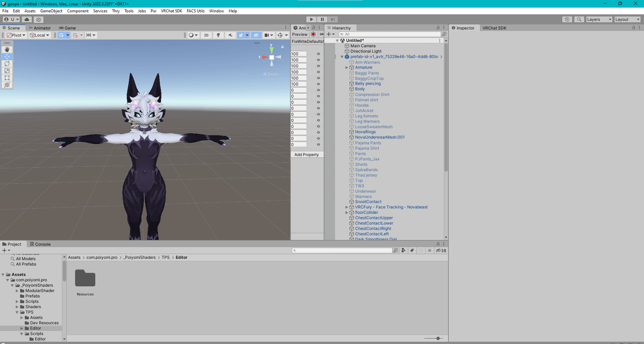
Task: Click the animation record button
Action: [x=313, y=34]
